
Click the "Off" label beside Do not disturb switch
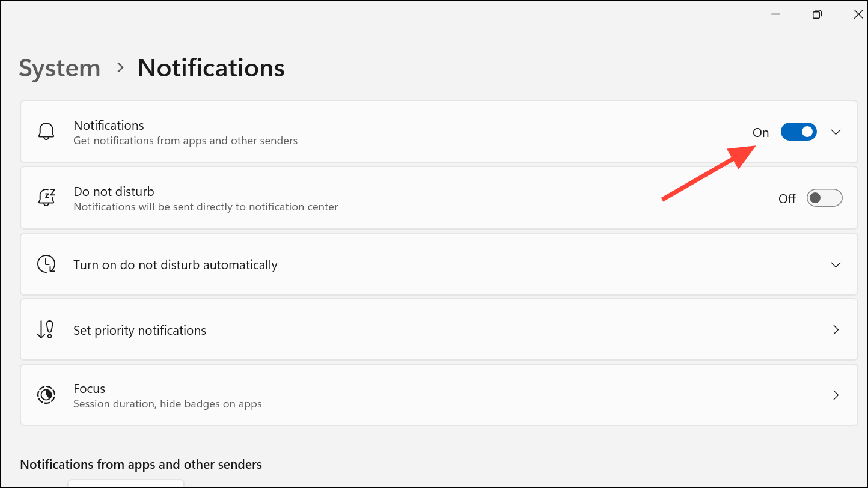787,199
